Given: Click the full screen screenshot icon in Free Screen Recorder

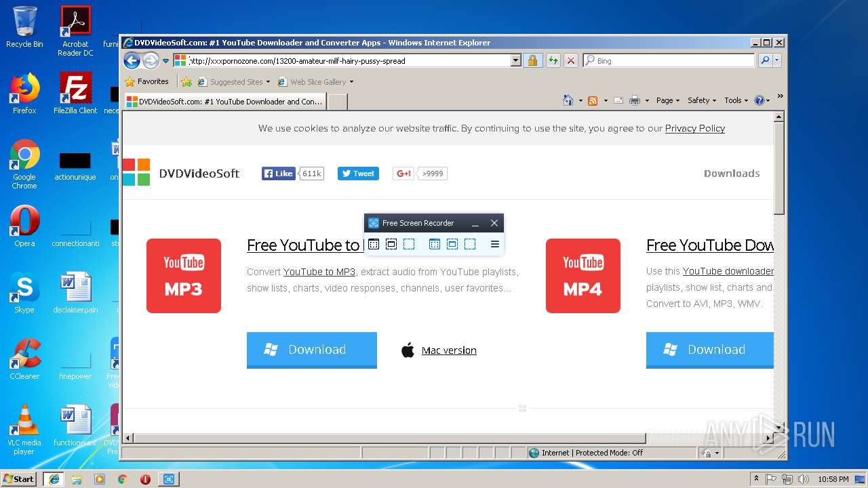Looking at the screenshot, I should tap(374, 244).
